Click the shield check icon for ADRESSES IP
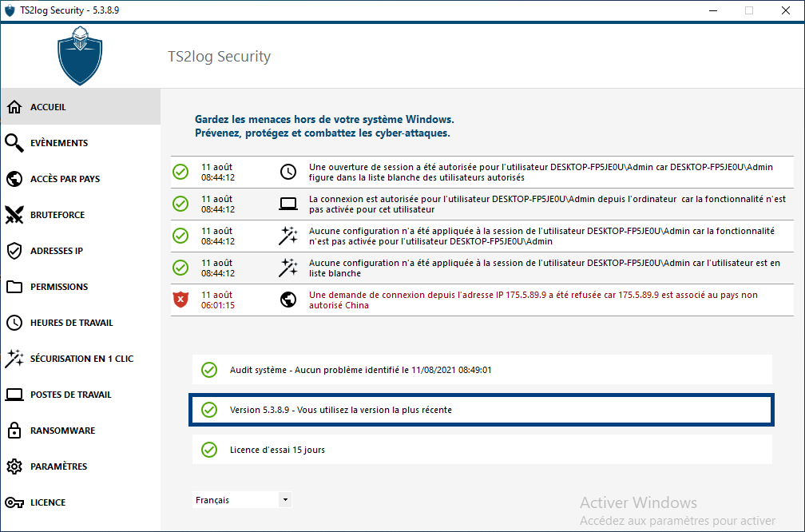The image size is (805, 532). 14,251
